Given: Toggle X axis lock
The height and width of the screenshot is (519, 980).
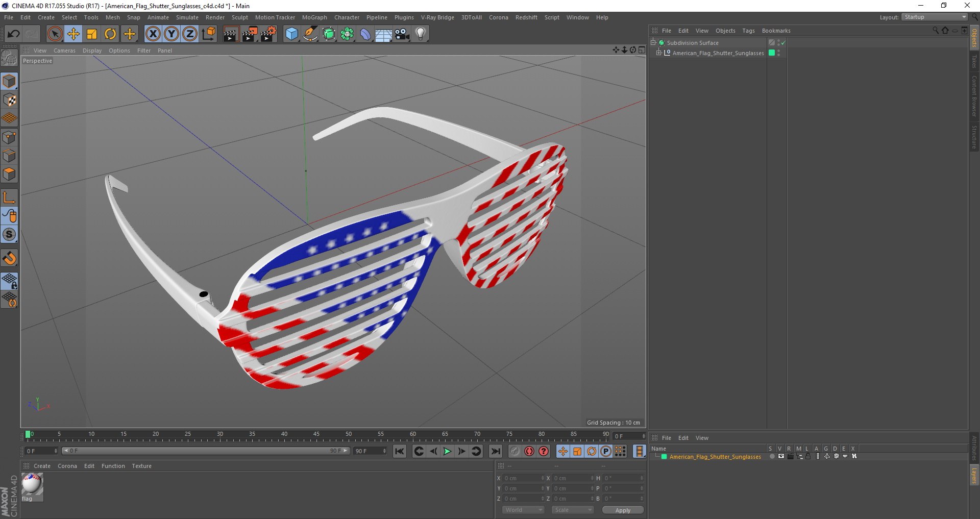Looking at the screenshot, I should pyautogui.click(x=153, y=34).
